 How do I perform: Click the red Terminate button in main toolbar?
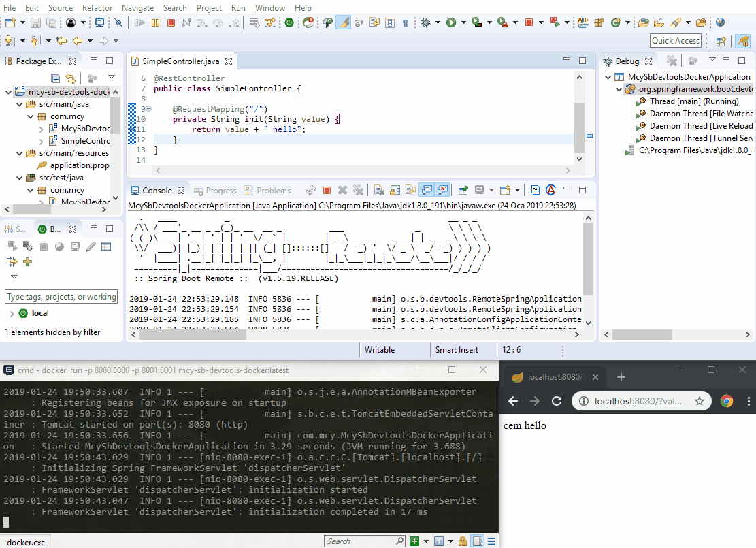pyautogui.click(x=171, y=23)
